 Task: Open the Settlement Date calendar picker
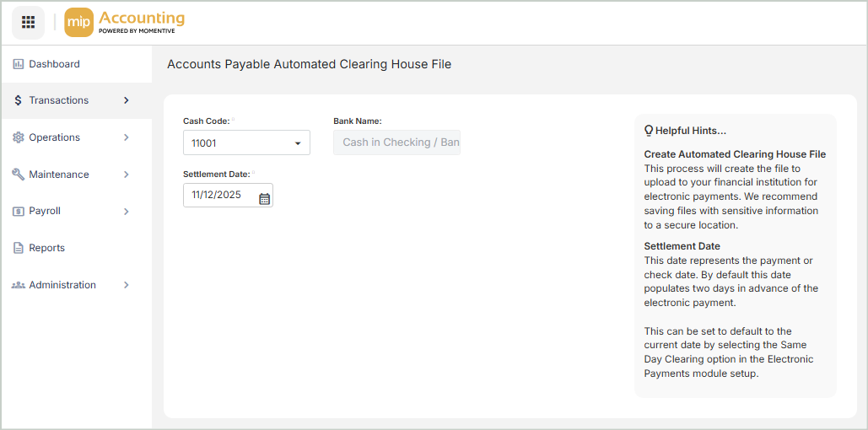[x=264, y=199]
